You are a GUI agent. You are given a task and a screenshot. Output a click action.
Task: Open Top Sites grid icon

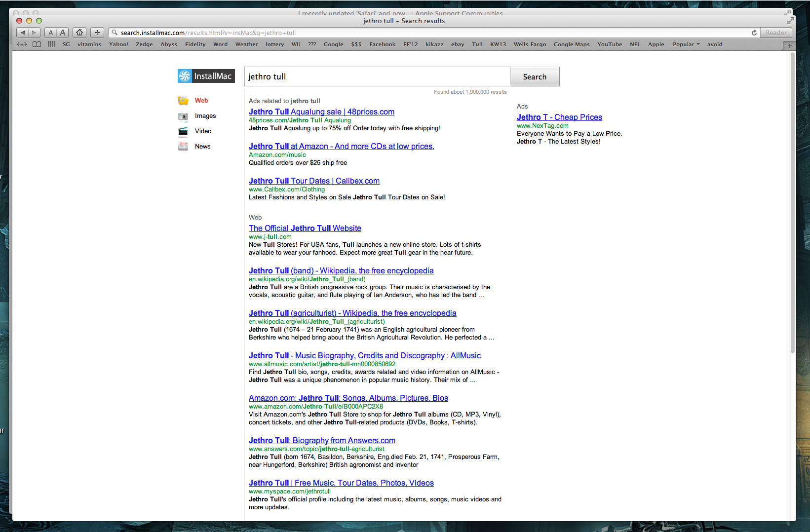[51, 44]
